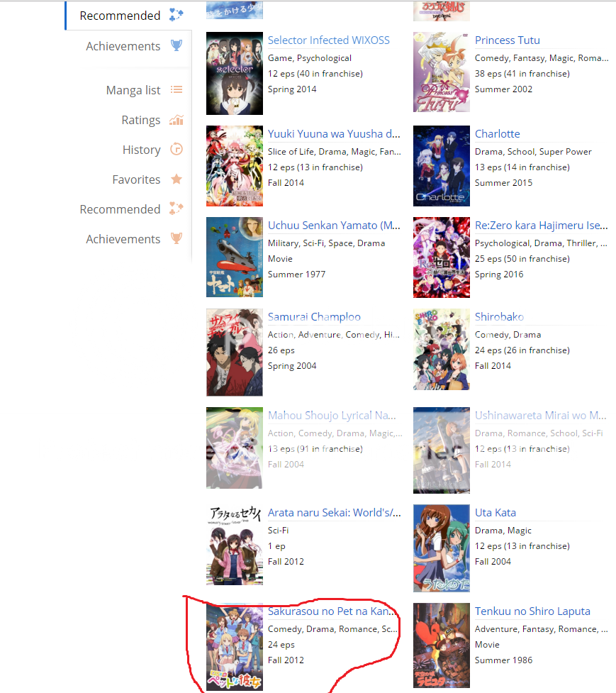Click the Favorites star icon
Image resolution: width=616 pixels, height=693 pixels.
pos(177,179)
